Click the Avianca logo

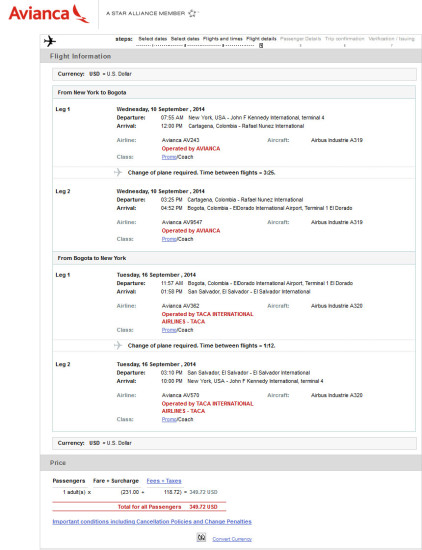point(49,14)
